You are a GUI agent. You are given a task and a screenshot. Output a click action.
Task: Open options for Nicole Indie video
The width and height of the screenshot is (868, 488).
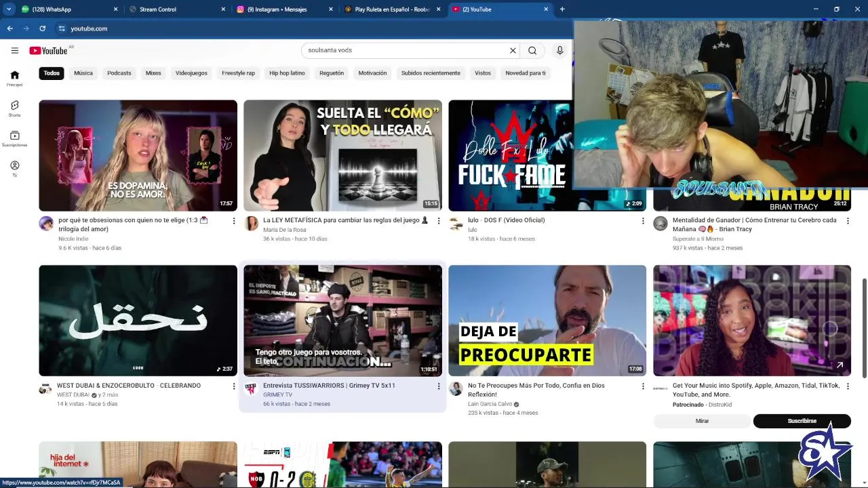click(x=234, y=221)
